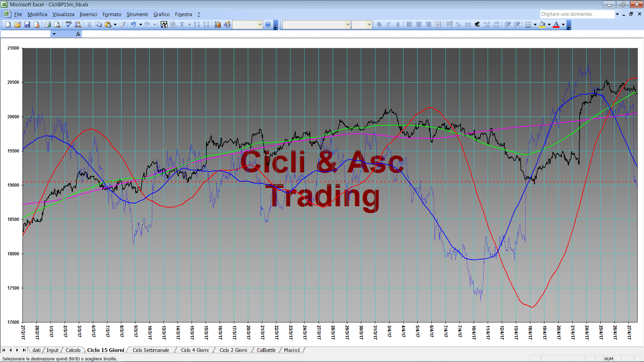Toggle right text alignment
This screenshot has height=362, width=644.
(x=428, y=24)
